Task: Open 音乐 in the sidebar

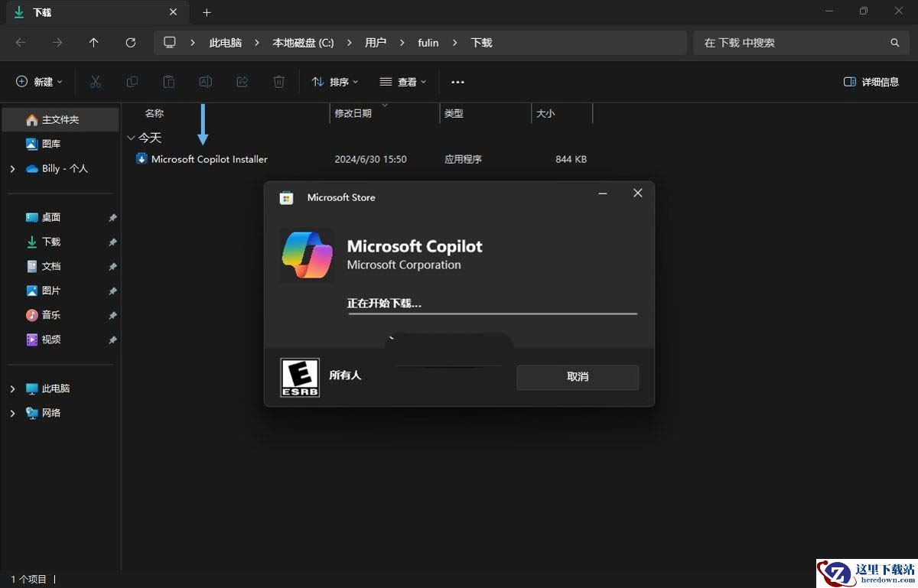Action: [x=50, y=315]
